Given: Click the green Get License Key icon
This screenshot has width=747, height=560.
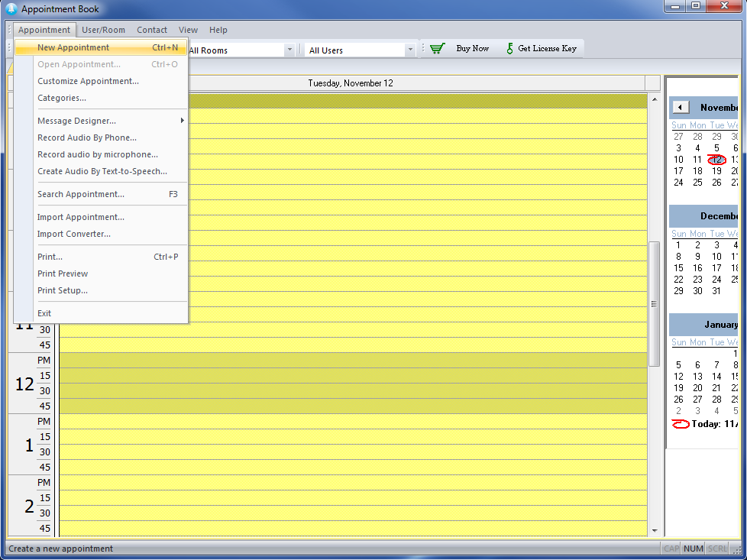Looking at the screenshot, I should pyautogui.click(x=509, y=49).
